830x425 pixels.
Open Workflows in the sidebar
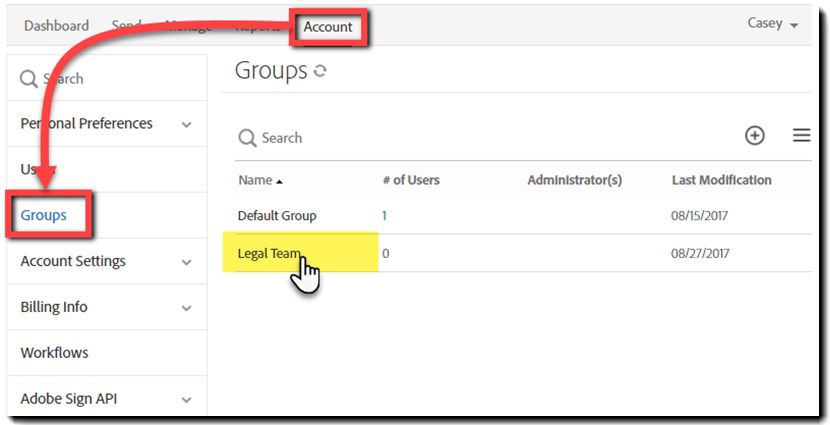pyautogui.click(x=54, y=353)
